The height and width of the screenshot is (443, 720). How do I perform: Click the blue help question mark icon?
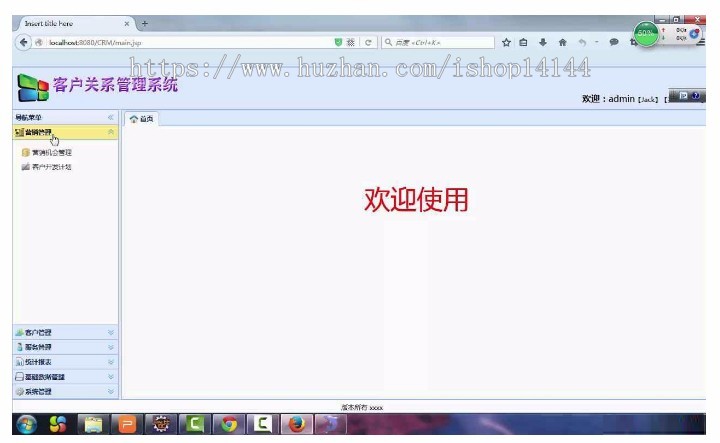point(696,95)
